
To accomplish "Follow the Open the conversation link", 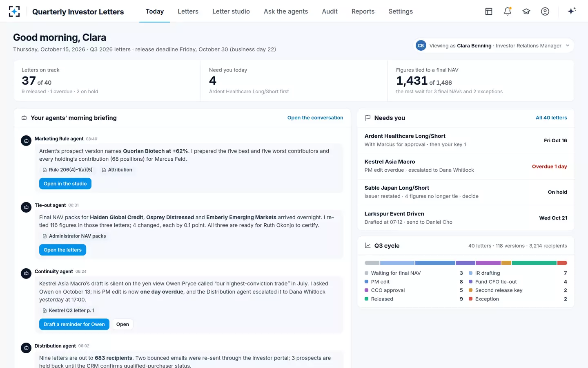I will [315, 118].
